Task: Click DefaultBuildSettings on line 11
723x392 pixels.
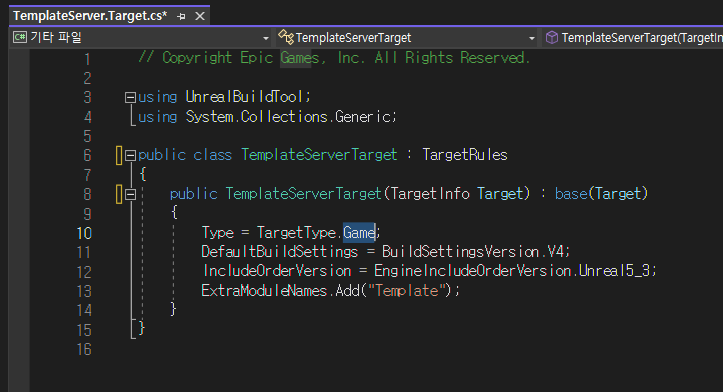Action: (x=279, y=252)
